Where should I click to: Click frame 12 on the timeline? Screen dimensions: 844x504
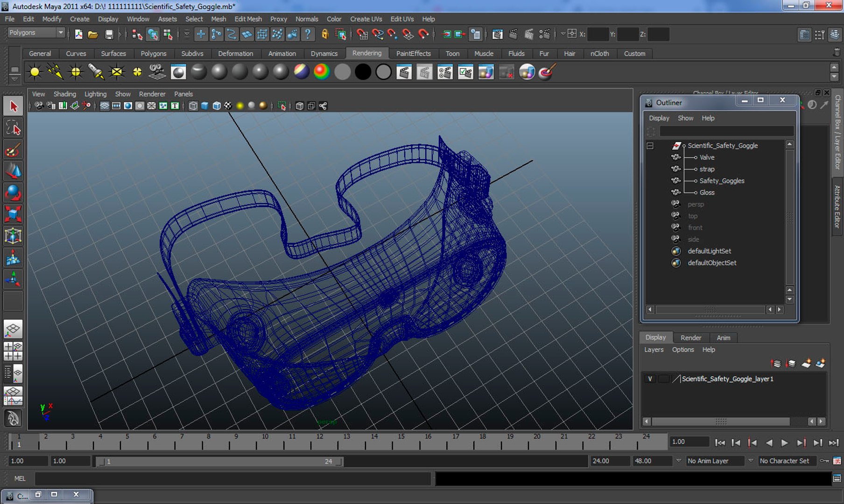pos(320,441)
